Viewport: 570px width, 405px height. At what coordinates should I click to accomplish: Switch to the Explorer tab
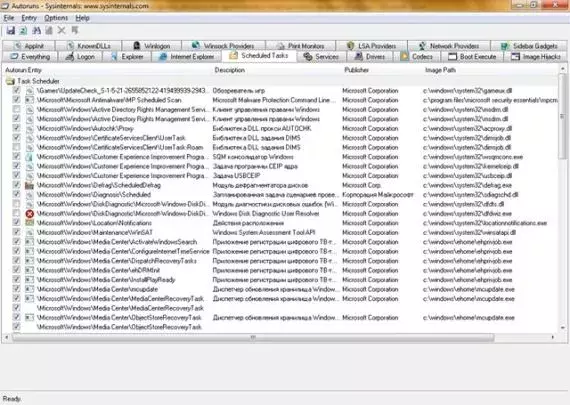[127, 57]
